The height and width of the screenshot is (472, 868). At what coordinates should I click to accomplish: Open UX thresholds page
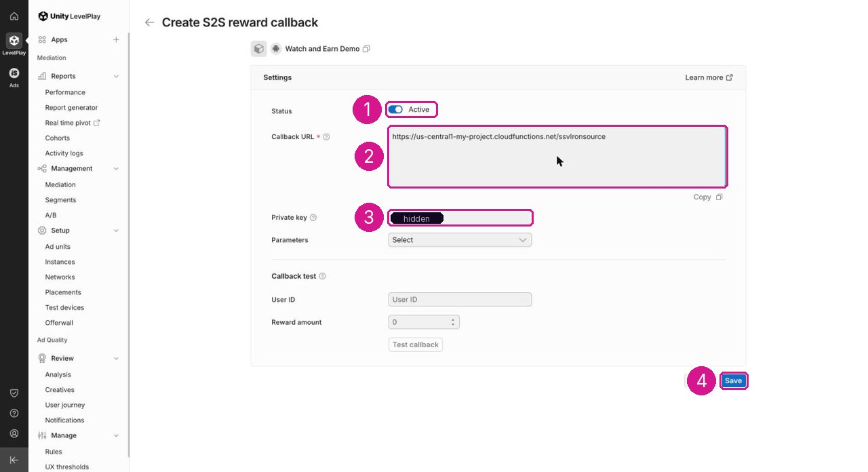66,467
